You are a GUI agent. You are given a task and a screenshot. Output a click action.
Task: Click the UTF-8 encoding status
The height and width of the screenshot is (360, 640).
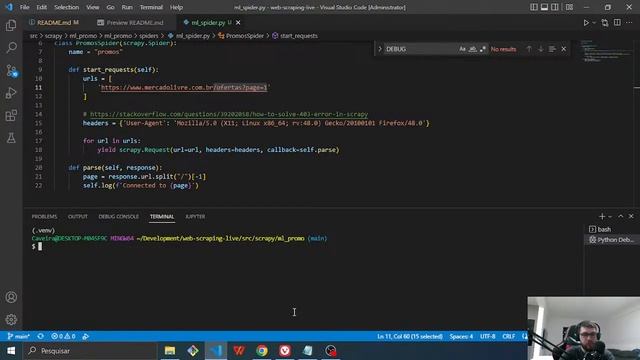coord(487,336)
